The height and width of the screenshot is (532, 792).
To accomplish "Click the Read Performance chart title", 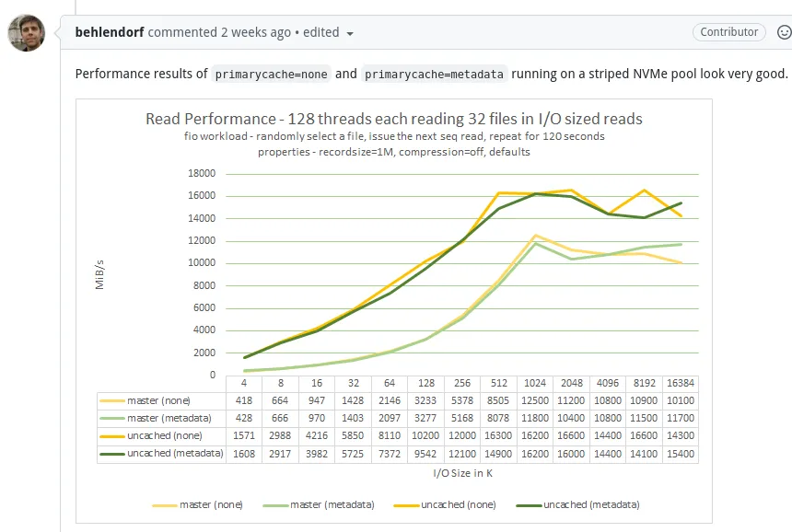I will click(393, 119).
